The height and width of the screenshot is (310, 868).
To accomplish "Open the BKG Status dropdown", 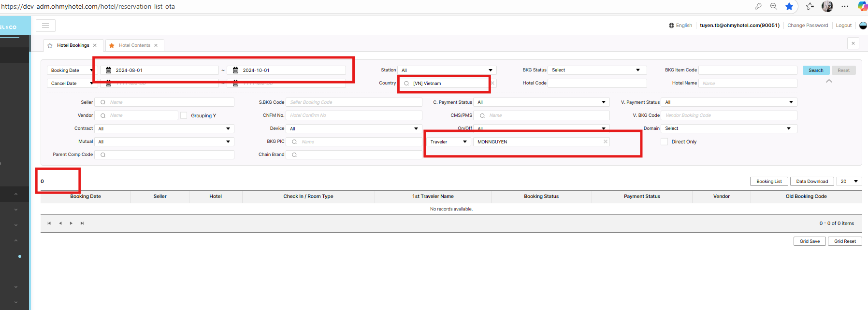I will click(x=597, y=70).
